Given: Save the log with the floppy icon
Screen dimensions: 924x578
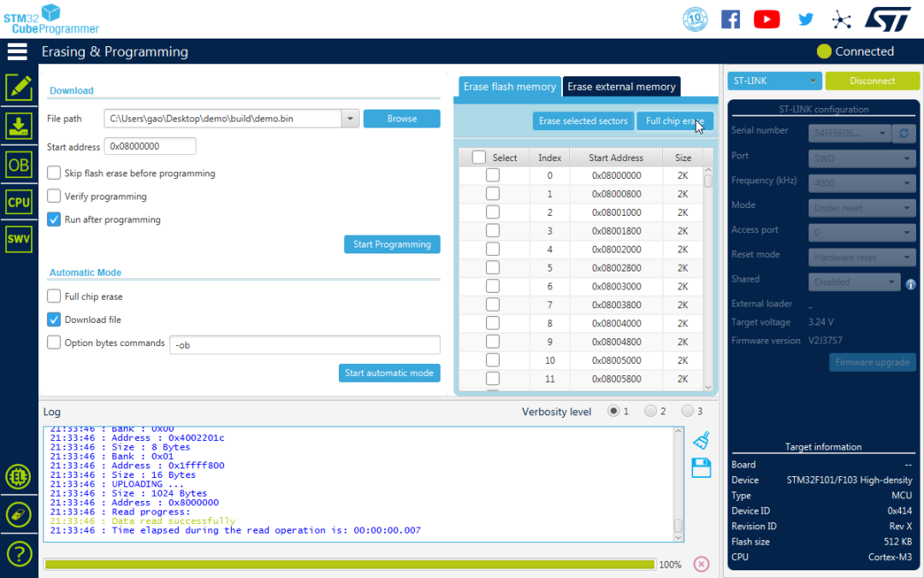Looking at the screenshot, I should pos(702,468).
